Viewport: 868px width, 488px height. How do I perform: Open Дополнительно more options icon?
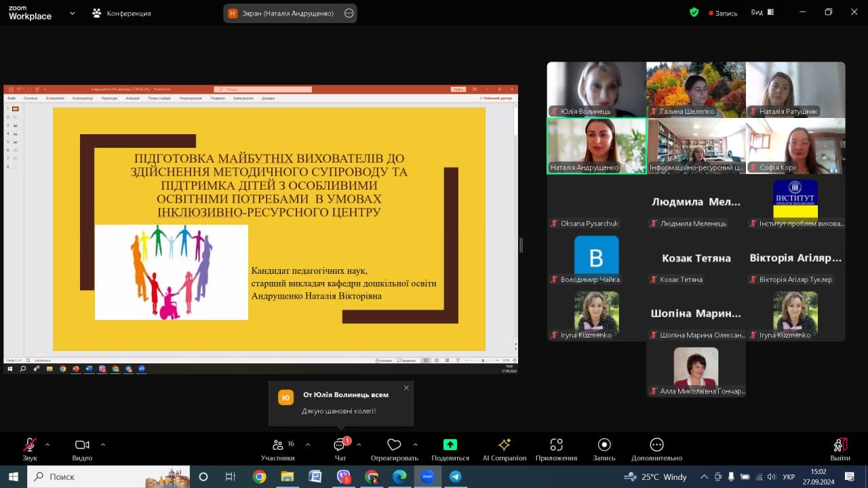pos(656,445)
